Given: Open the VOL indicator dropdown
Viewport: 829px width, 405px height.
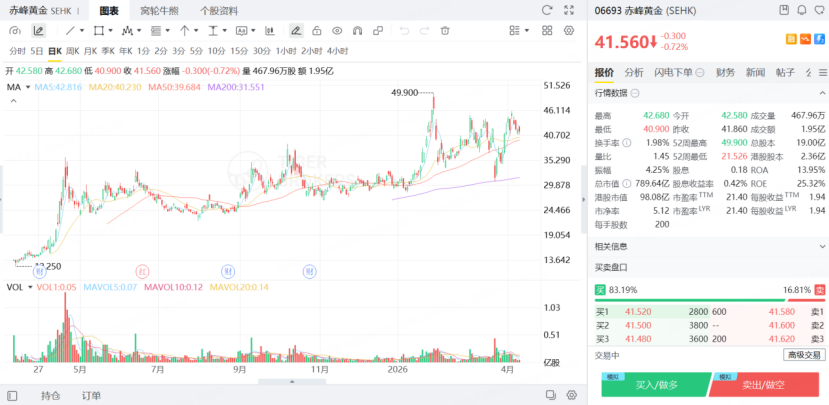Looking at the screenshot, I should [x=30, y=287].
